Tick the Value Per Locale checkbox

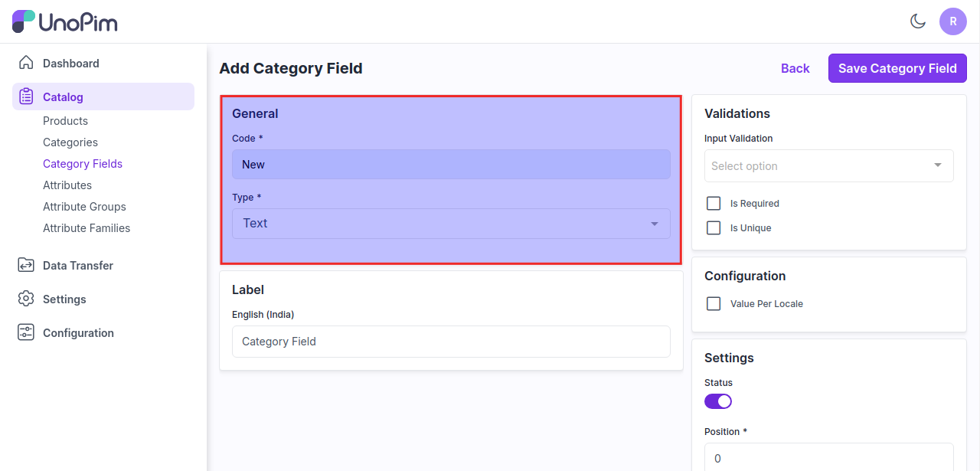click(x=714, y=304)
